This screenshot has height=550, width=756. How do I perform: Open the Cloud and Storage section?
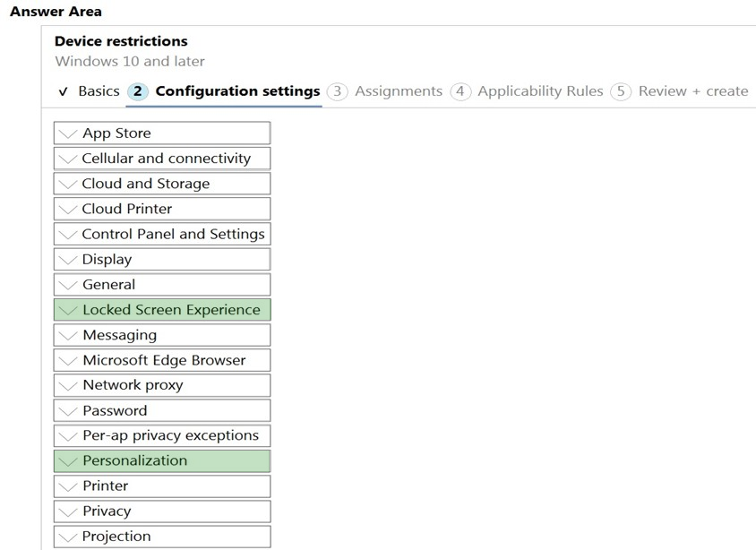pos(162,184)
